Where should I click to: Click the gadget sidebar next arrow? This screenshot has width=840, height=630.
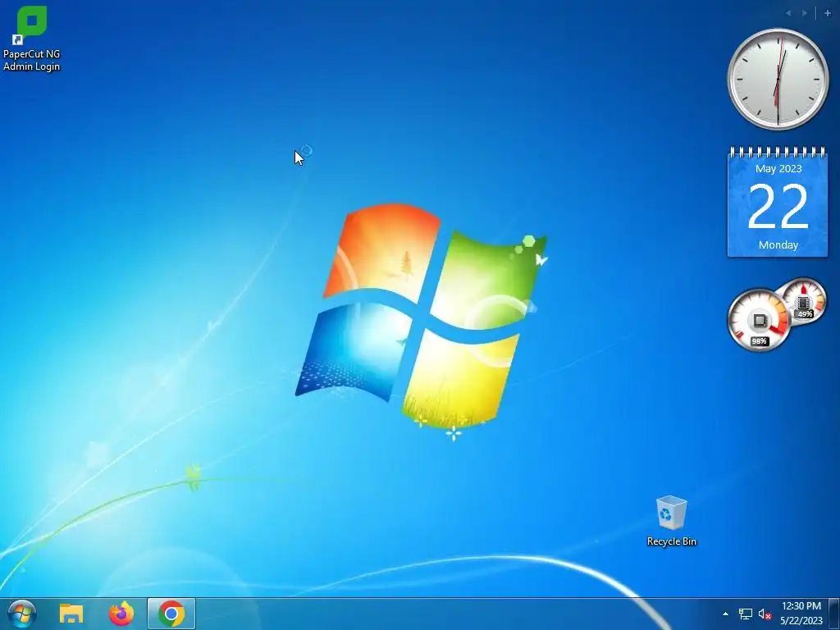805,13
